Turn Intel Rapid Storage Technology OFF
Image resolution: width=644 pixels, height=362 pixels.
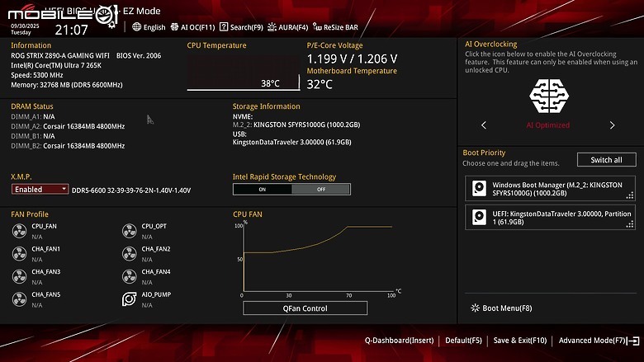[x=321, y=189]
